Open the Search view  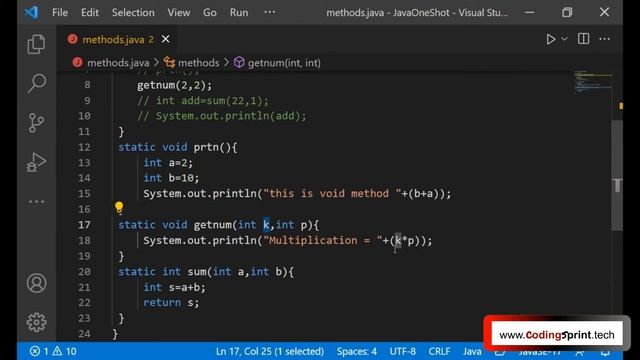click(36, 83)
